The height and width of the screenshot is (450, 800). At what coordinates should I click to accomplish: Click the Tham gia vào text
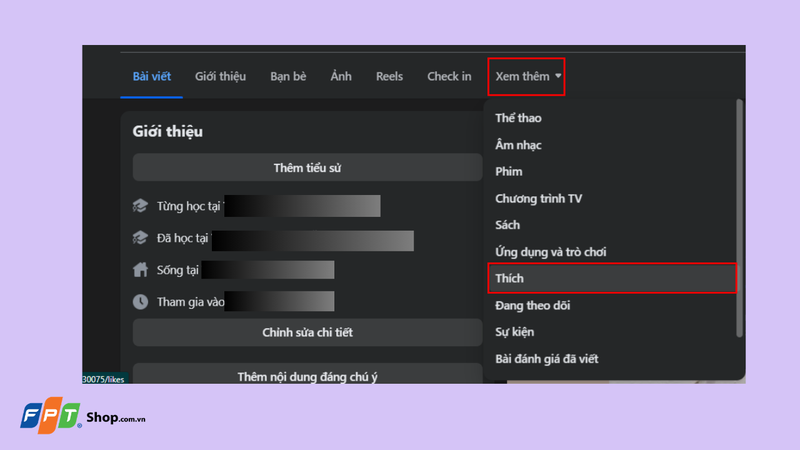[190, 302]
